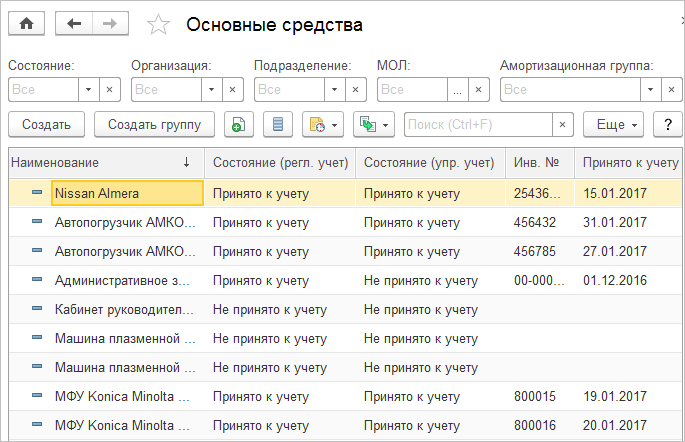The width and height of the screenshot is (685, 442).
Task: Open the Еще menu
Action: click(611, 125)
